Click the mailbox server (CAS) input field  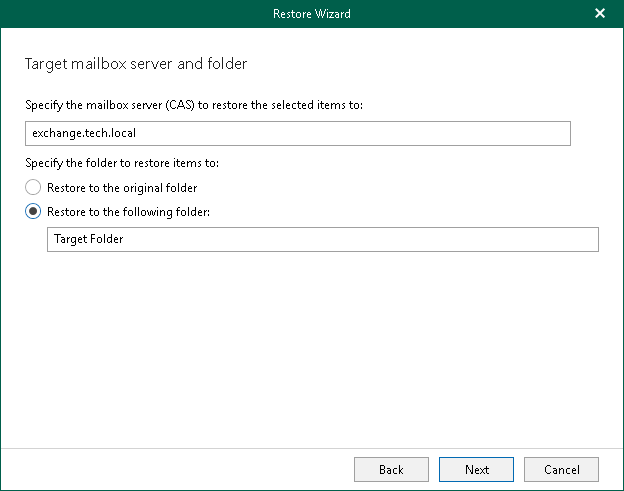click(x=297, y=134)
